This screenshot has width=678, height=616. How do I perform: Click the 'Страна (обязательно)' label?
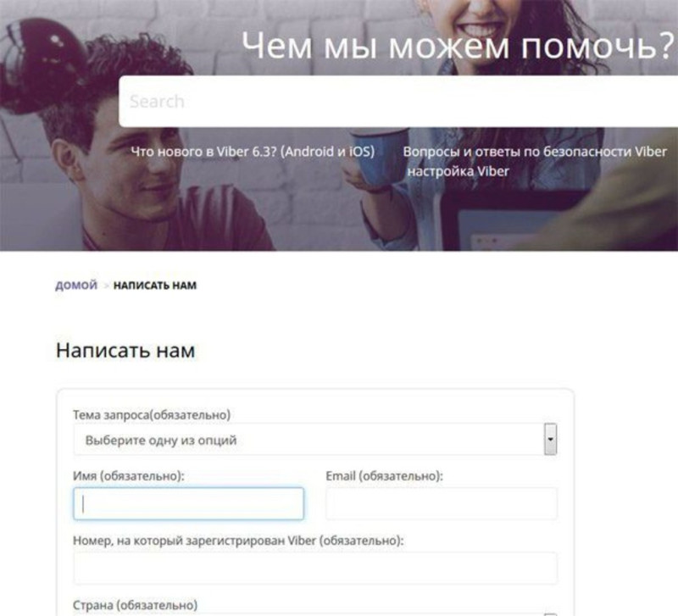pyautogui.click(x=135, y=605)
